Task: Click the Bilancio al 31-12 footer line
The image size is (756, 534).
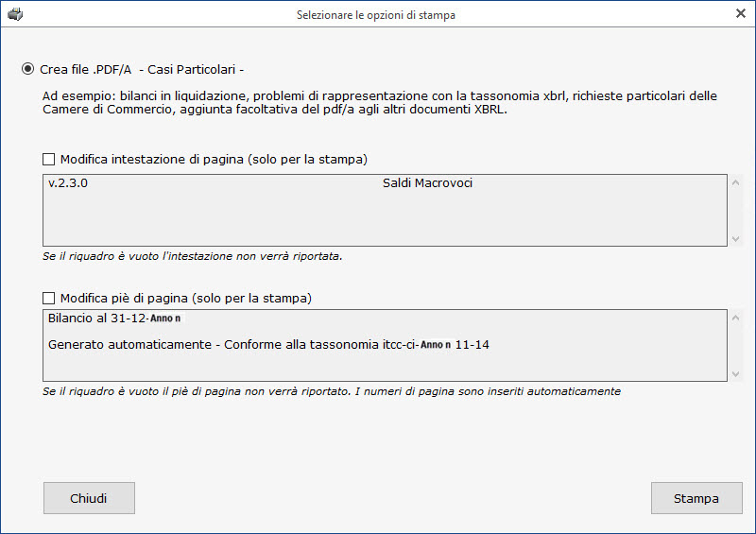Action: (x=114, y=319)
